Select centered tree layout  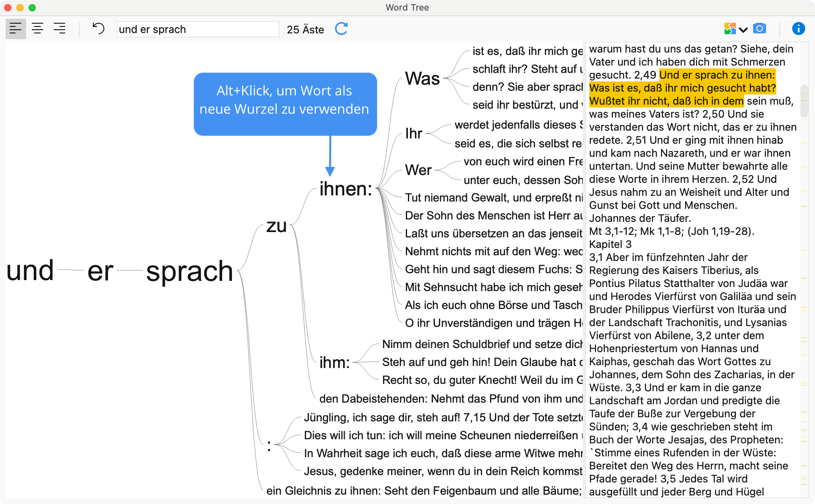37,29
